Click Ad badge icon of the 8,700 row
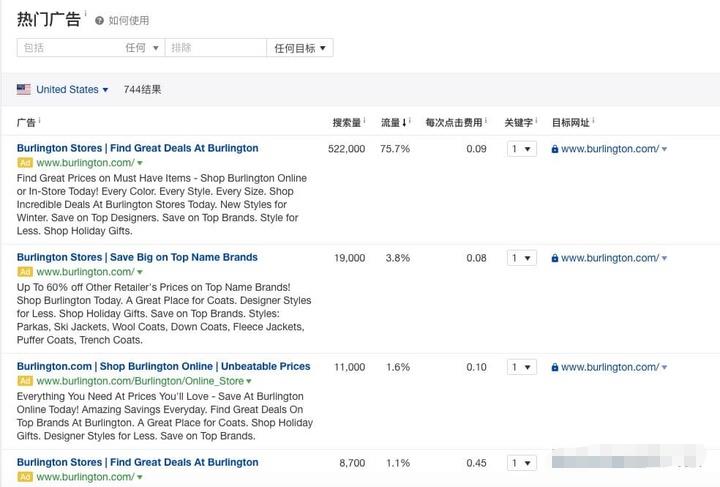 point(25,477)
